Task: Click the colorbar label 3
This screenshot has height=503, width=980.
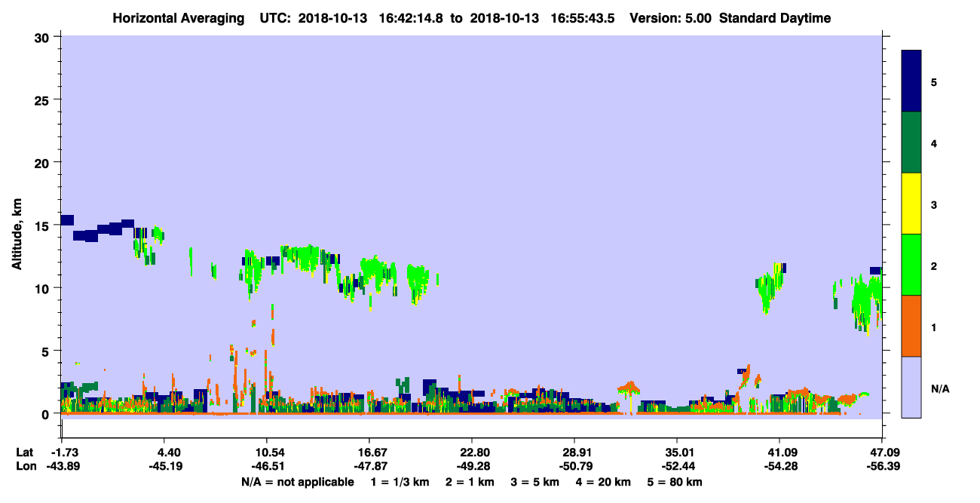Action: coord(934,204)
